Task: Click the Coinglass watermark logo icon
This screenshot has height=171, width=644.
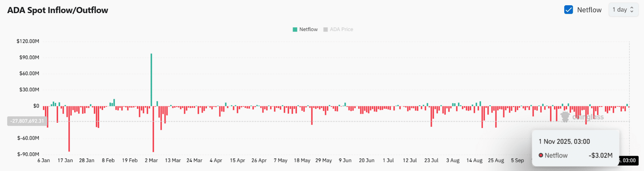Action: pos(565,117)
